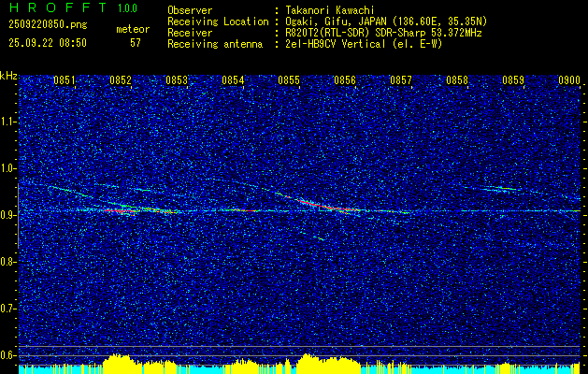Select the filename 2509220850.png
The image size is (588, 374).
pos(48,25)
